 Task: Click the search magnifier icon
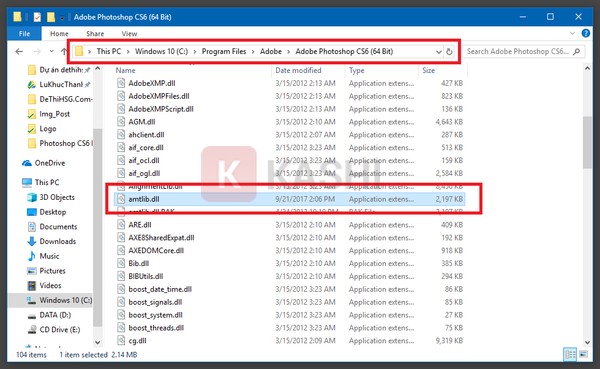pos(577,51)
